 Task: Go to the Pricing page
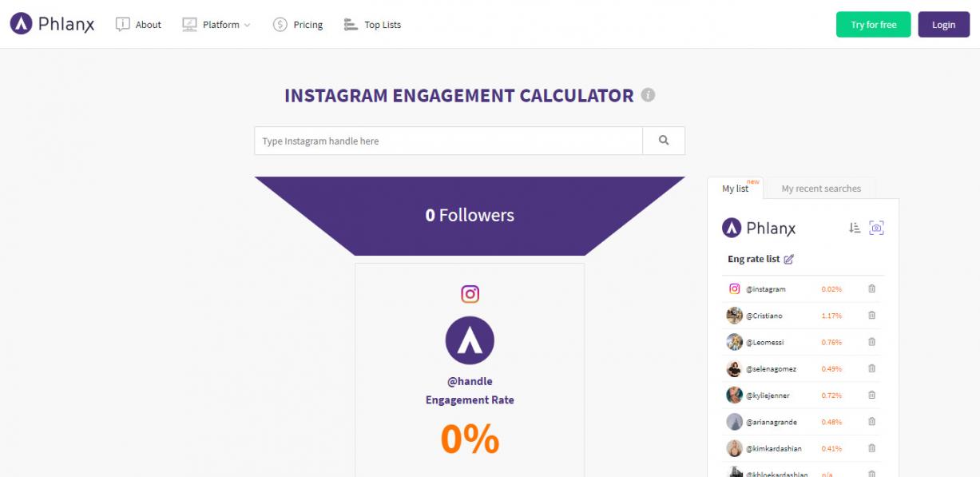pos(298,25)
